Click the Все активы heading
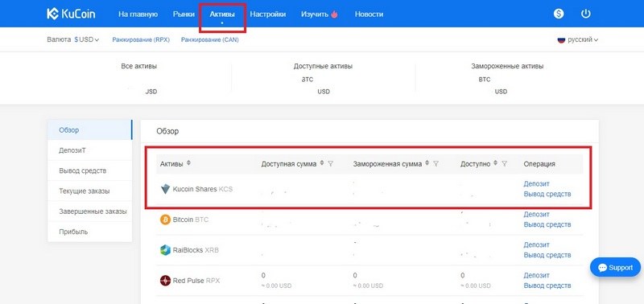 click(138, 66)
